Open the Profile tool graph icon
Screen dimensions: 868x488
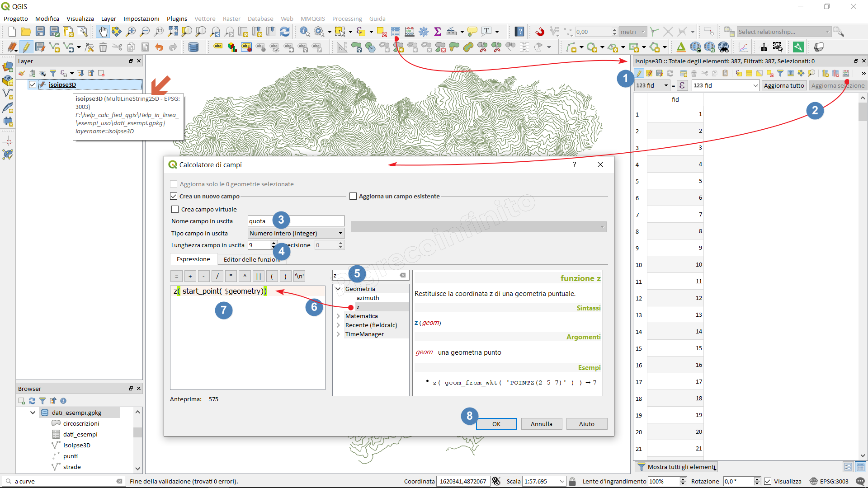click(x=744, y=47)
